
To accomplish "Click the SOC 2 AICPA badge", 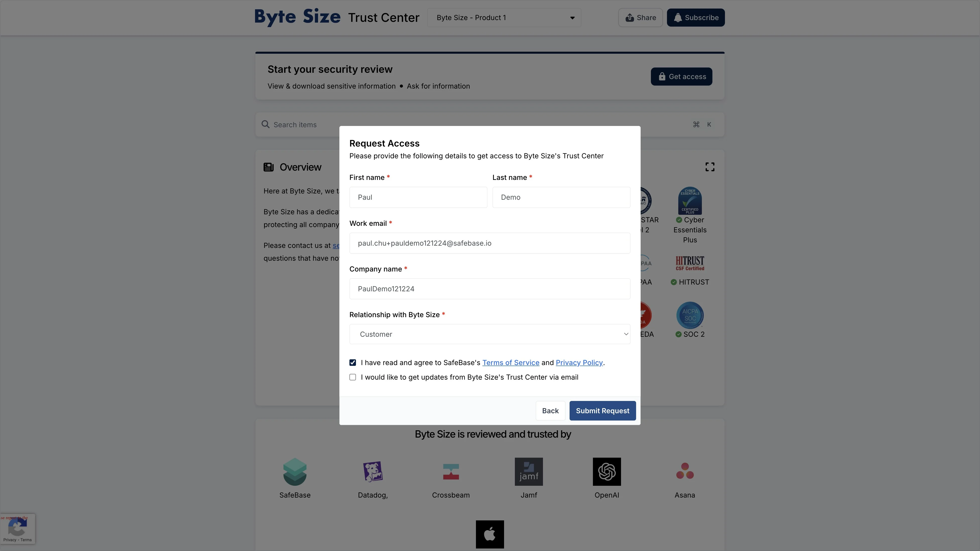I will tap(690, 315).
